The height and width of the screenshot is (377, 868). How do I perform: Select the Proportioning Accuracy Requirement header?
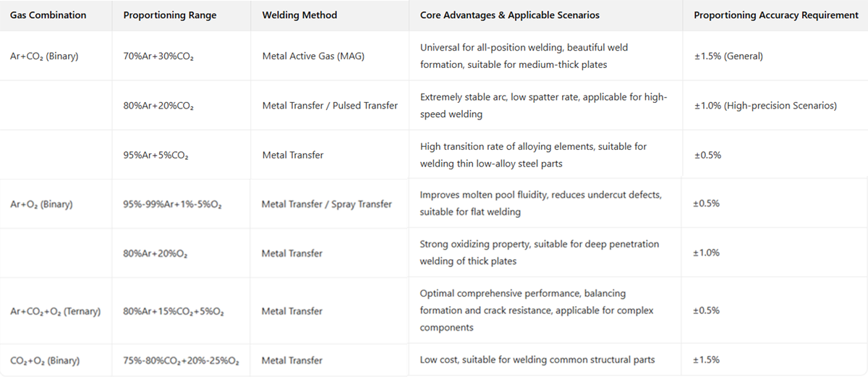pyautogui.click(x=776, y=15)
